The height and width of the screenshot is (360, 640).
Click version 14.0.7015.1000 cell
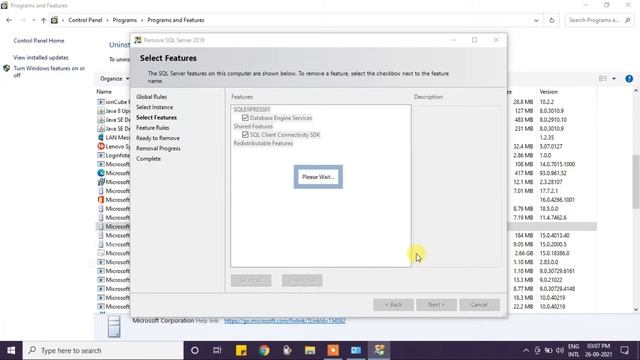557,164
